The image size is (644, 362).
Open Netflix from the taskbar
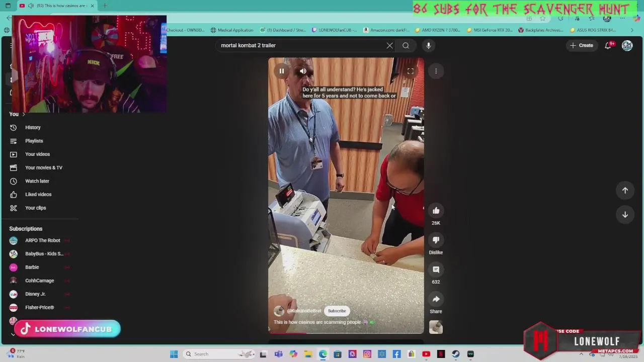[x=441, y=354]
